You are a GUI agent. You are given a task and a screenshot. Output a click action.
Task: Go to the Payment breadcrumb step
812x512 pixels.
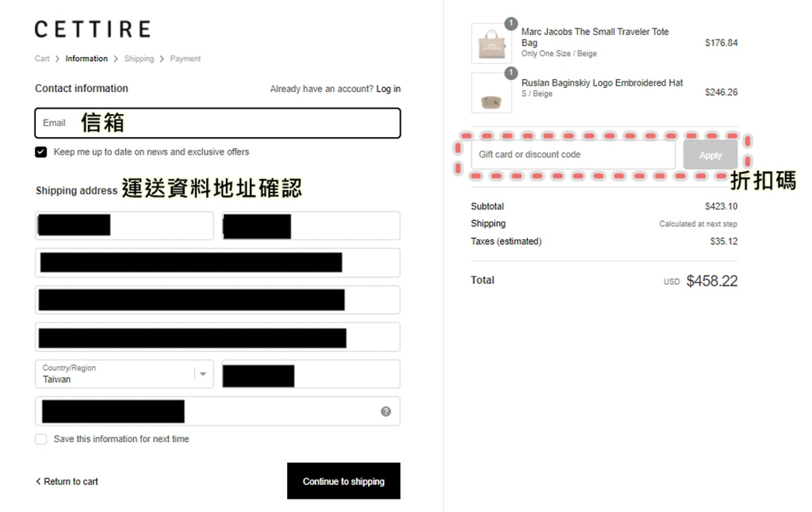point(186,59)
